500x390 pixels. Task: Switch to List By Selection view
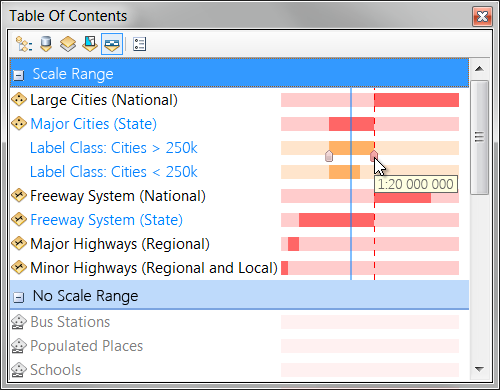[90, 44]
